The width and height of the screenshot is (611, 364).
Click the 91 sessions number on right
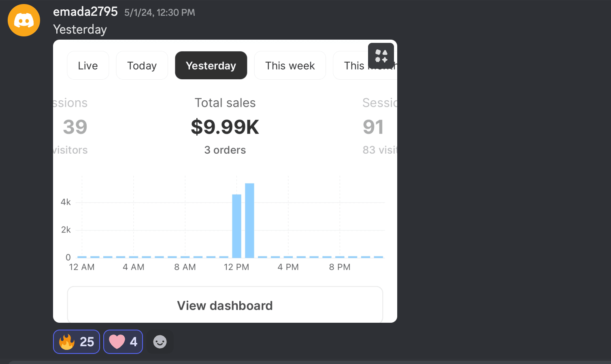(373, 127)
